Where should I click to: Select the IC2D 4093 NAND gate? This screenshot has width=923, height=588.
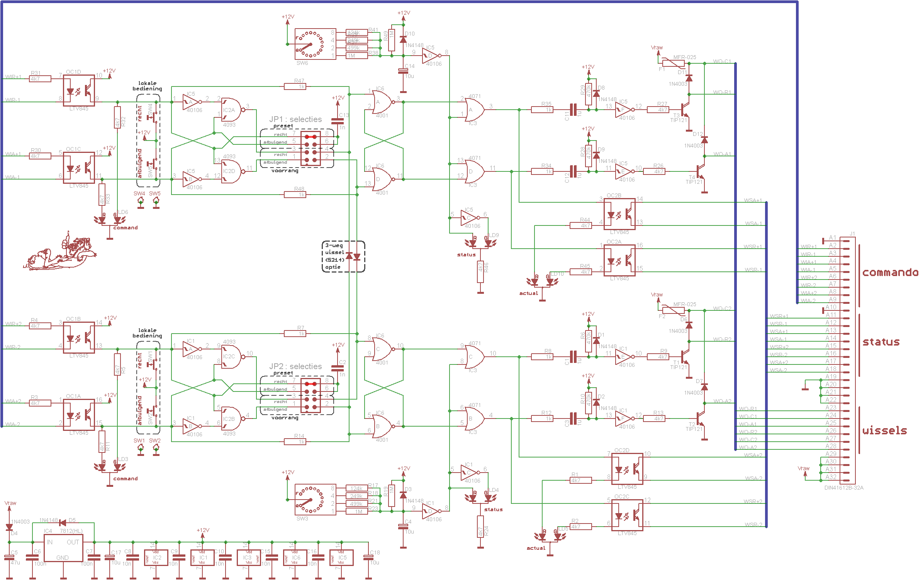tap(233, 171)
